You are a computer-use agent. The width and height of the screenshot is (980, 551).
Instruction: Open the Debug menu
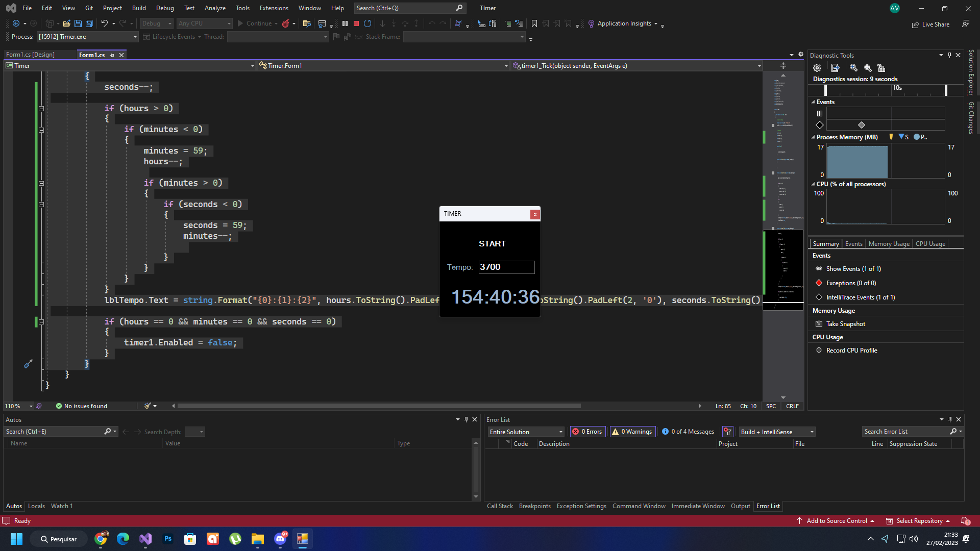click(x=164, y=8)
